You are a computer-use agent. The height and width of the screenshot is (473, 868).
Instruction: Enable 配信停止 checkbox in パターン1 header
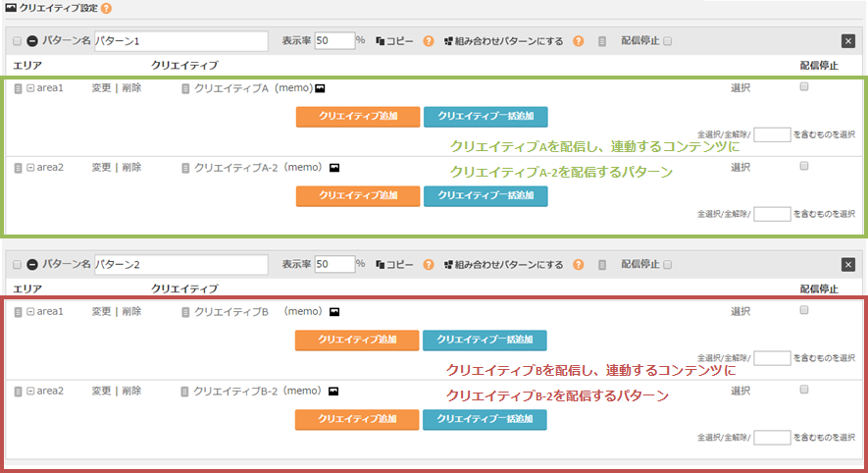pyautogui.click(x=668, y=41)
